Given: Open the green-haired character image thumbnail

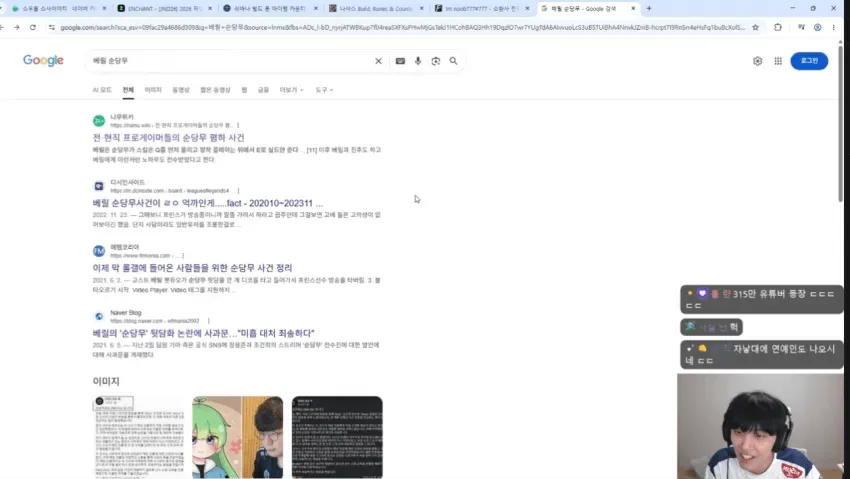Looking at the screenshot, I should click(237, 437).
